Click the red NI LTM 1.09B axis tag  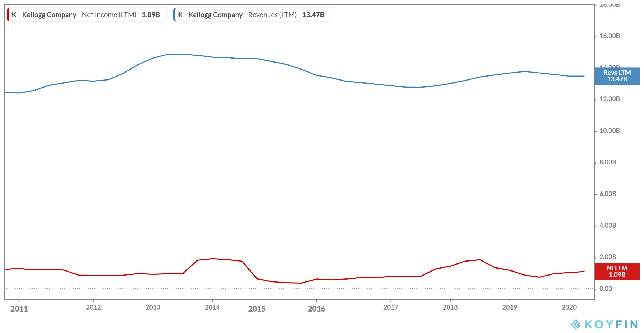click(617, 272)
